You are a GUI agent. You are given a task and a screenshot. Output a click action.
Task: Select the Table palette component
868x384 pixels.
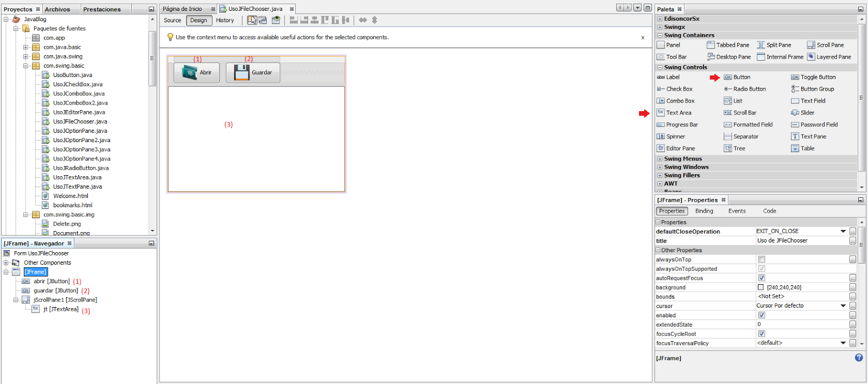[803, 148]
